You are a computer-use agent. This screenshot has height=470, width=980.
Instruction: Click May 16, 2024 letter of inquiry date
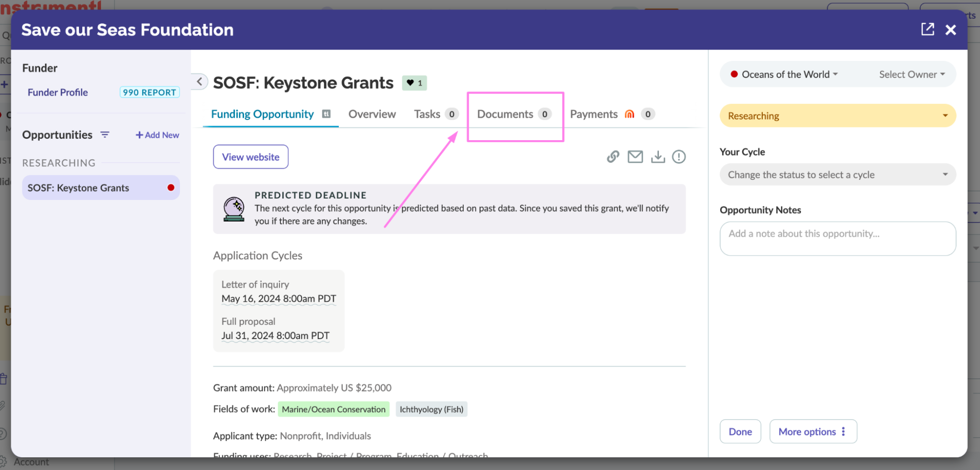pos(278,298)
